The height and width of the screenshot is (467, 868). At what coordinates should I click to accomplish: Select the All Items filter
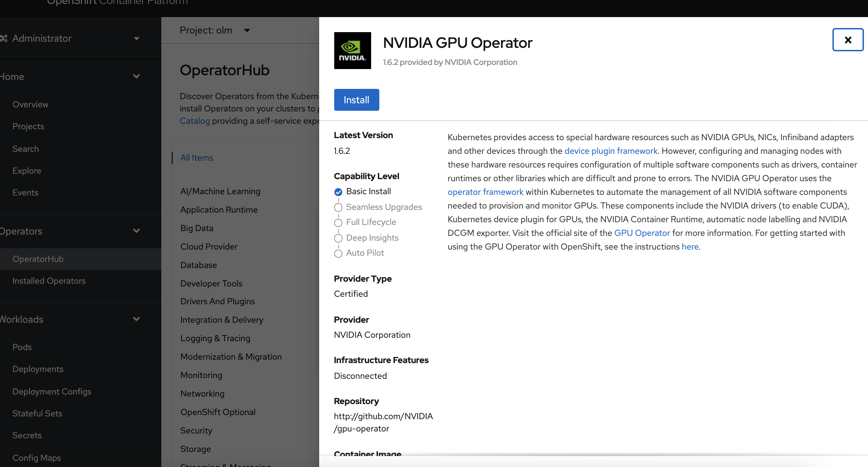click(x=196, y=158)
